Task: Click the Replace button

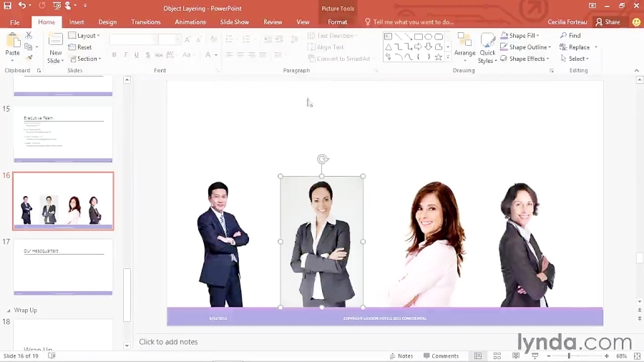Action: [575, 47]
